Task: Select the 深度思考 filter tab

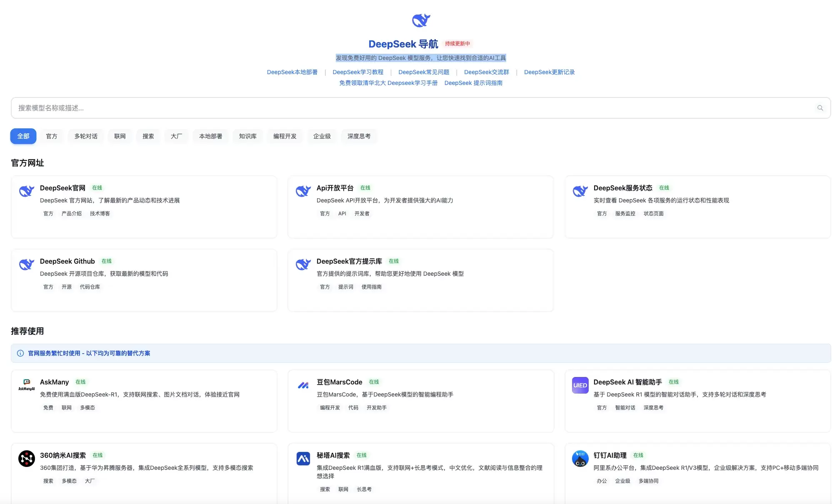Action: point(359,136)
